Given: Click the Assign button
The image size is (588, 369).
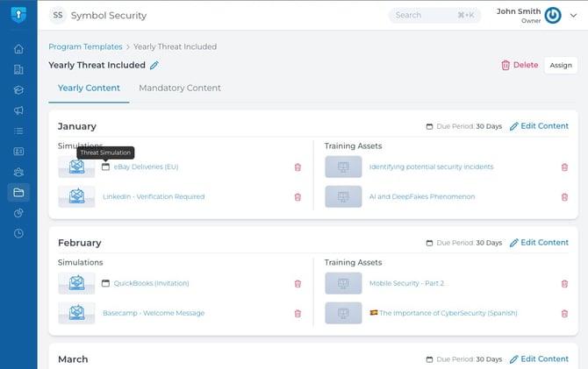Looking at the screenshot, I should 561,65.
